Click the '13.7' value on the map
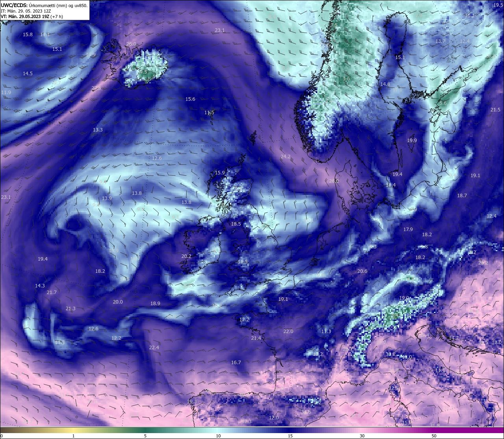Viewport: 504px width, 439px height. pos(440,41)
